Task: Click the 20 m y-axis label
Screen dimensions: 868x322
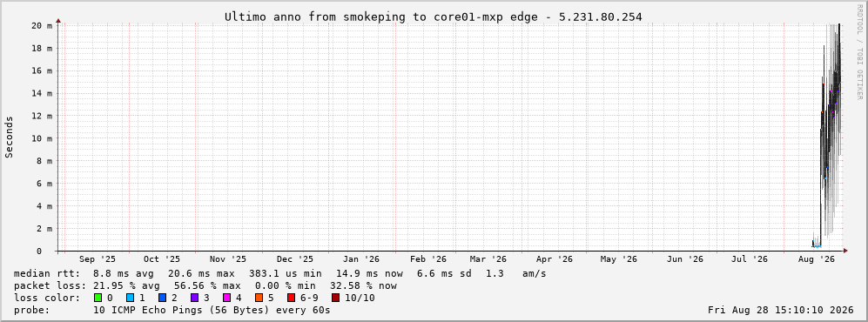Action: coord(42,25)
